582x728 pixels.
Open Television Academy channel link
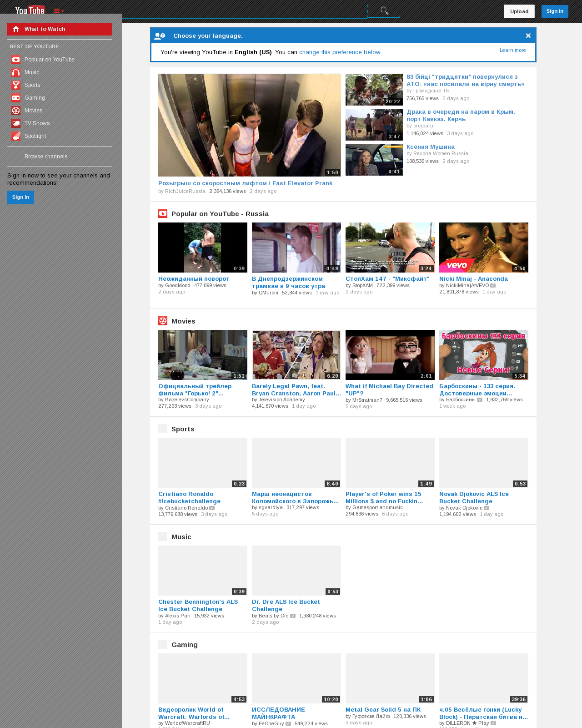tap(282, 400)
